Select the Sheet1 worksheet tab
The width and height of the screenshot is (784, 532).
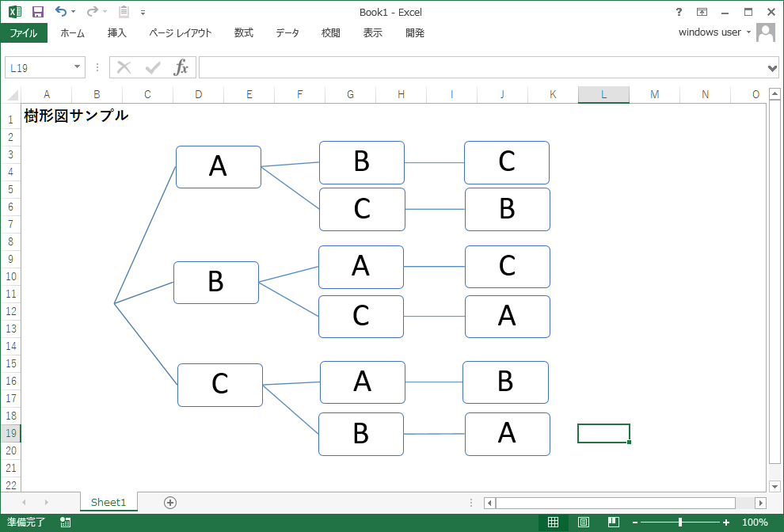coord(108,502)
